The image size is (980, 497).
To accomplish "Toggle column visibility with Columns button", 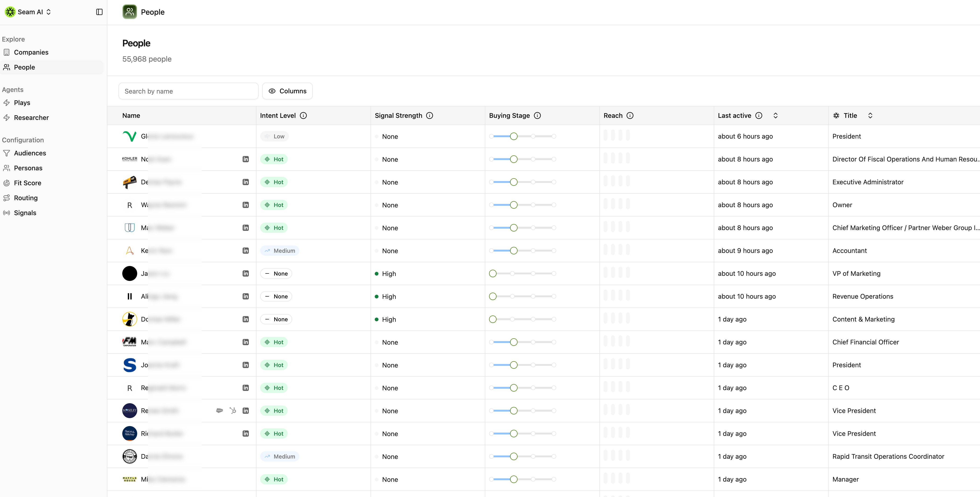I will pyautogui.click(x=287, y=91).
